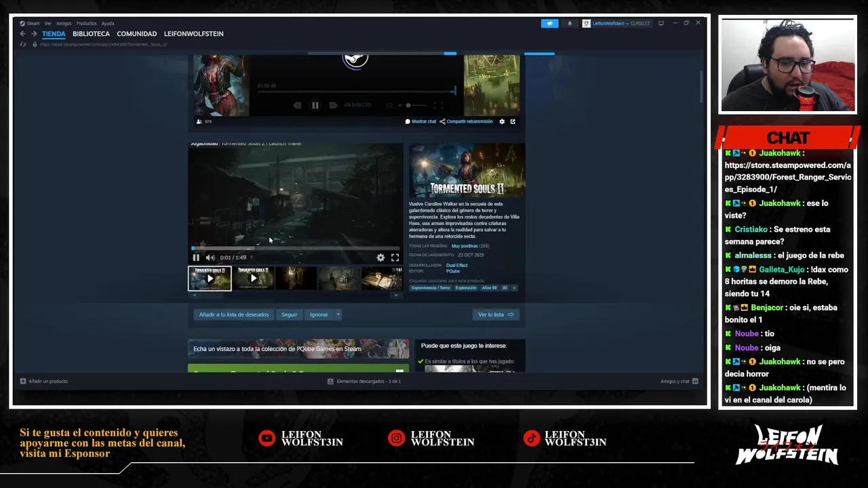The width and height of the screenshot is (868, 488).
Task: Reload the store page with the refresh icon
Action: [x=23, y=45]
